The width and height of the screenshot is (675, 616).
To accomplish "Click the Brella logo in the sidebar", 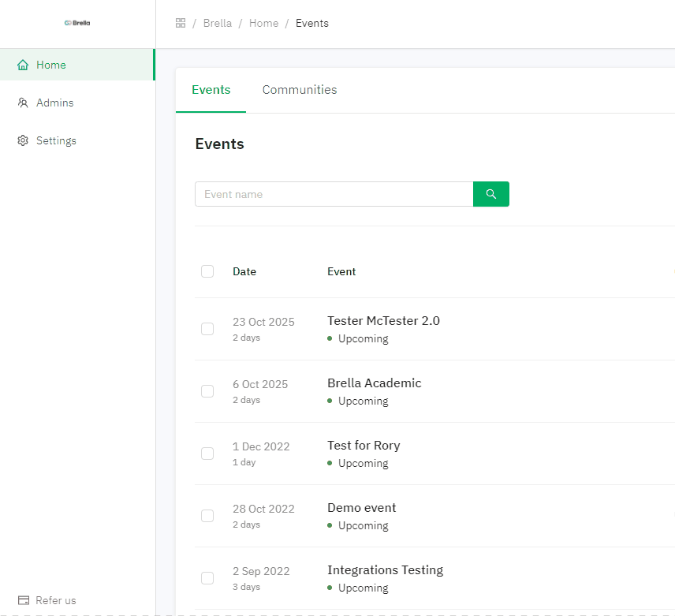I will [x=77, y=23].
